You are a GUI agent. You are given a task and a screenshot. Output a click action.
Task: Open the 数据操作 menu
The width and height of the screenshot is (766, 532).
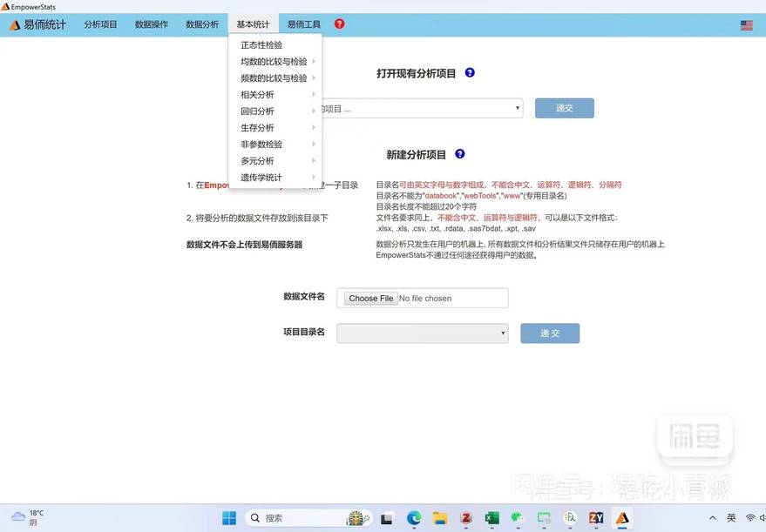click(151, 24)
